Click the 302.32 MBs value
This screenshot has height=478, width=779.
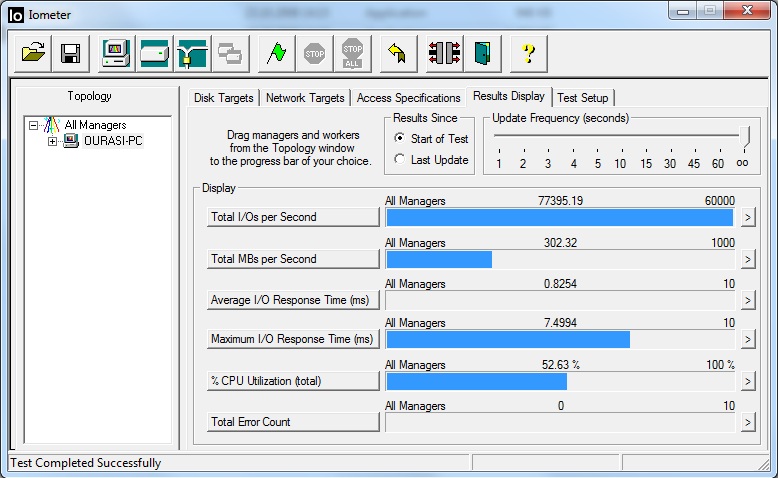coord(560,242)
